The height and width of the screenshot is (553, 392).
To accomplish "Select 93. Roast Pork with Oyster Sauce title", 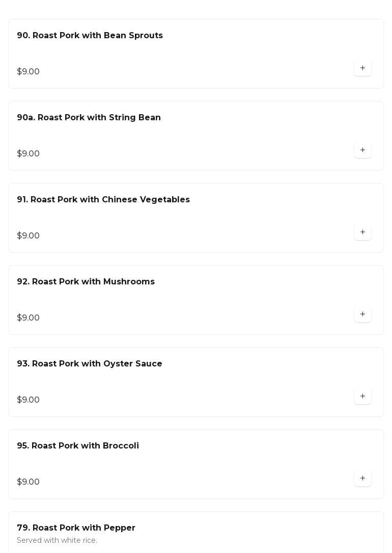I will click(x=89, y=364).
